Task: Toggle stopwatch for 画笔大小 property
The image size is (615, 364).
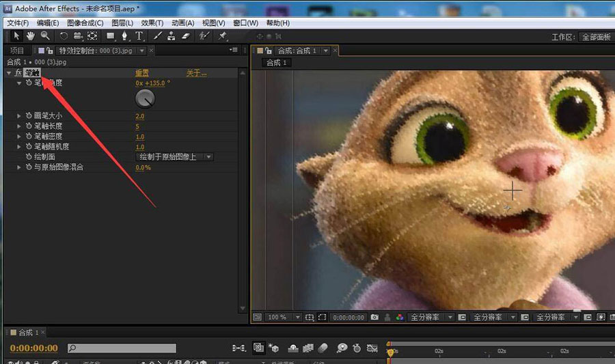Action: pos(29,116)
